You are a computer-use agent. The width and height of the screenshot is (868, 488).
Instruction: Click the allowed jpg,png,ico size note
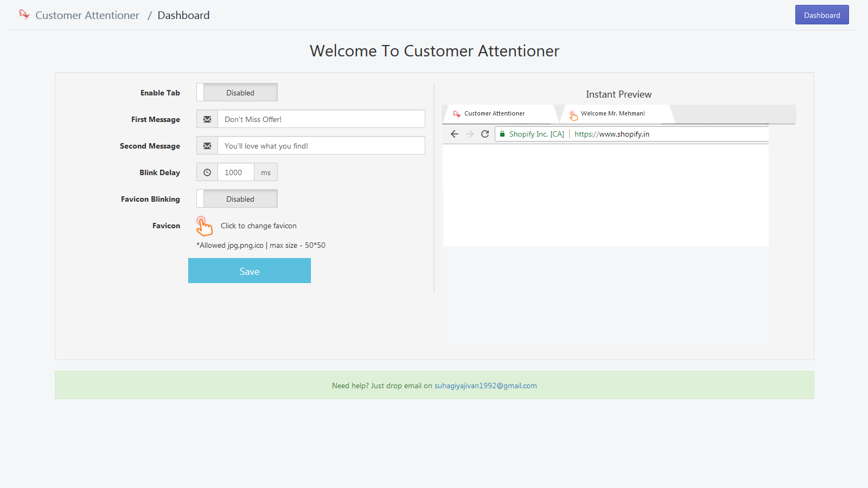coord(261,245)
